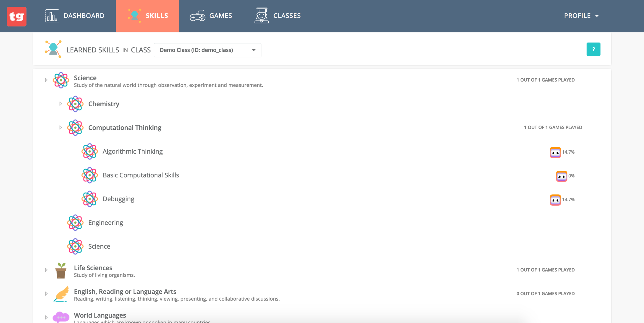Click the Chemistry skill name
This screenshot has height=323, width=644.
[x=104, y=104]
